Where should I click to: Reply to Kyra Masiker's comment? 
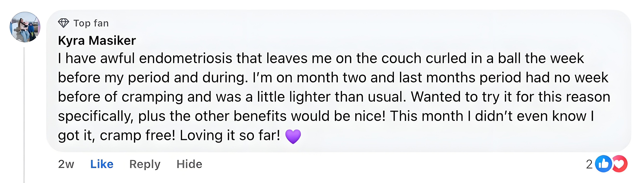(145, 164)
